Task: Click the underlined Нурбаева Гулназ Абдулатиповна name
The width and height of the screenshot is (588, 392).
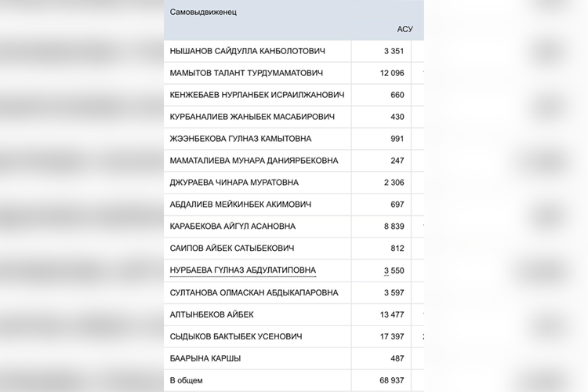Action: (x=242, y=270)
